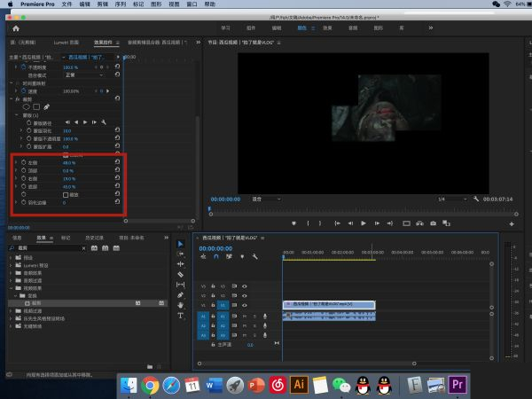
Task: Toggle A1 track lock
Action: pyautogui.click(x=213, y=316)
